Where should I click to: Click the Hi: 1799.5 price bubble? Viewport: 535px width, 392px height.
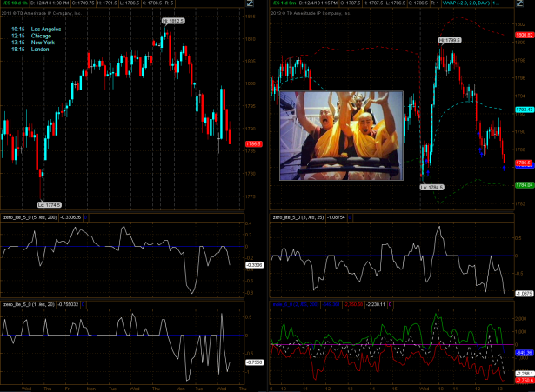point(447,41)
